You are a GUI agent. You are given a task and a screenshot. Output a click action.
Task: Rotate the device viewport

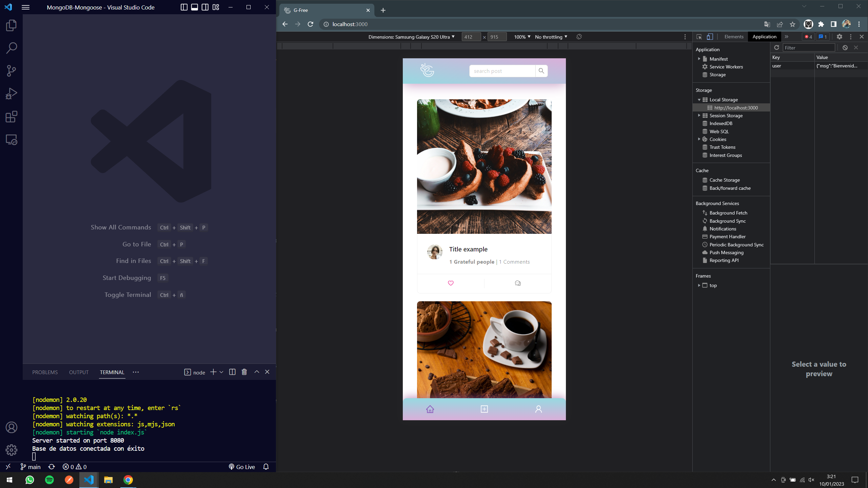579,37
